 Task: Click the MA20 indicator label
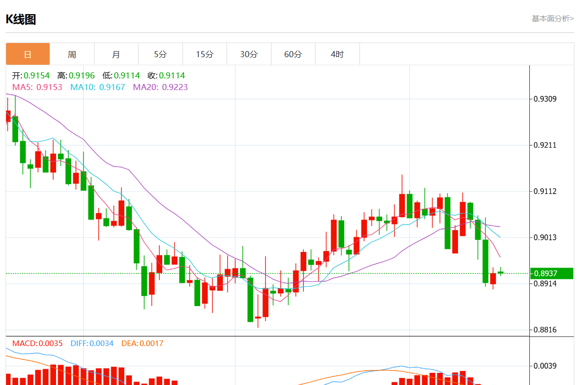coord(160,87)
